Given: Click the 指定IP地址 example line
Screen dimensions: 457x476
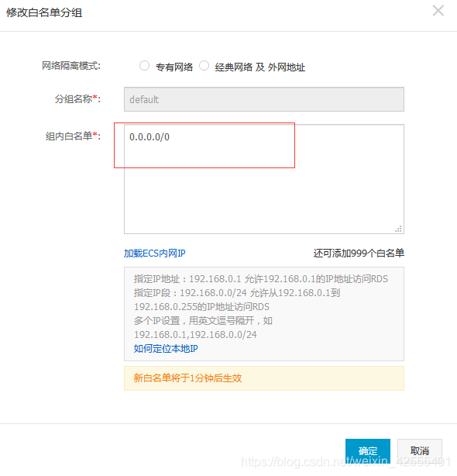Looking at the screenshot, I should (x=261, y=278).
